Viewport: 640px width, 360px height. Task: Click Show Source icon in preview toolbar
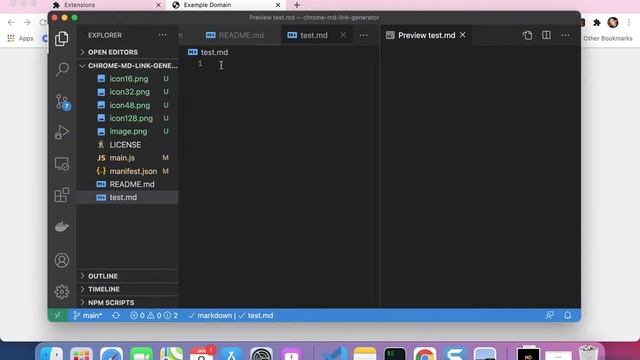click(x=527, y=36)
